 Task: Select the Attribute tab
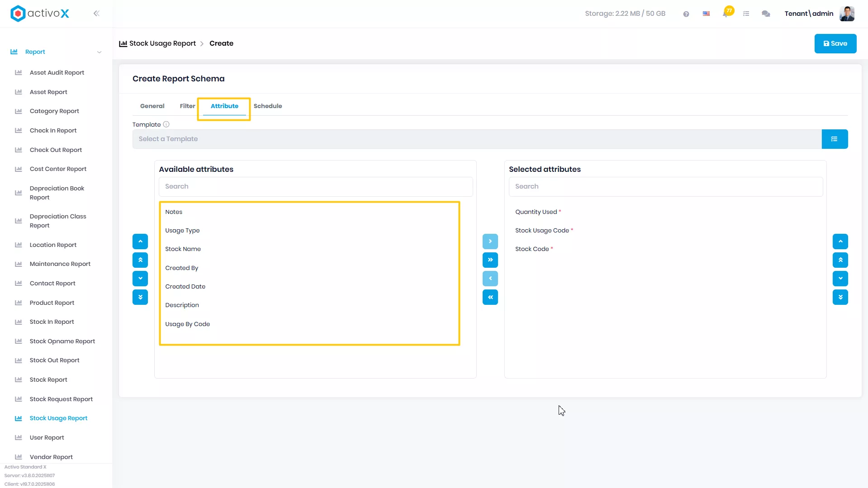[224, 106]
